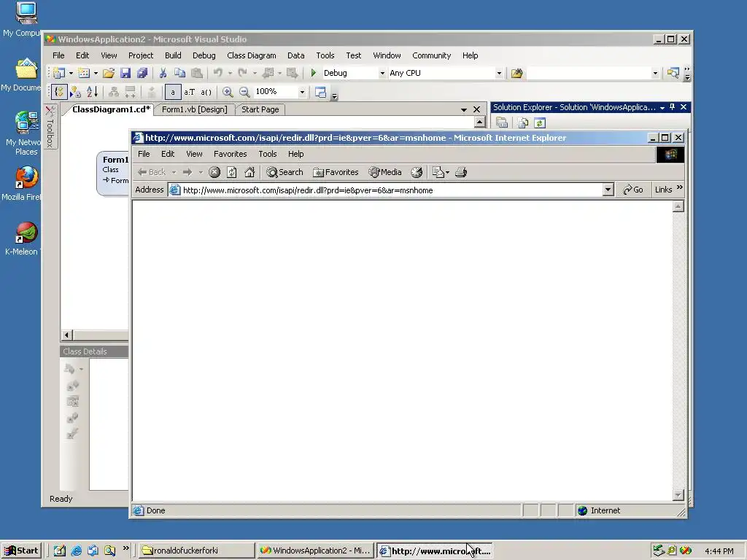Screen dimensions: 747x560
Task: Click Form1 class shape header
Action: pyautogui.click(x=116, y=160)
